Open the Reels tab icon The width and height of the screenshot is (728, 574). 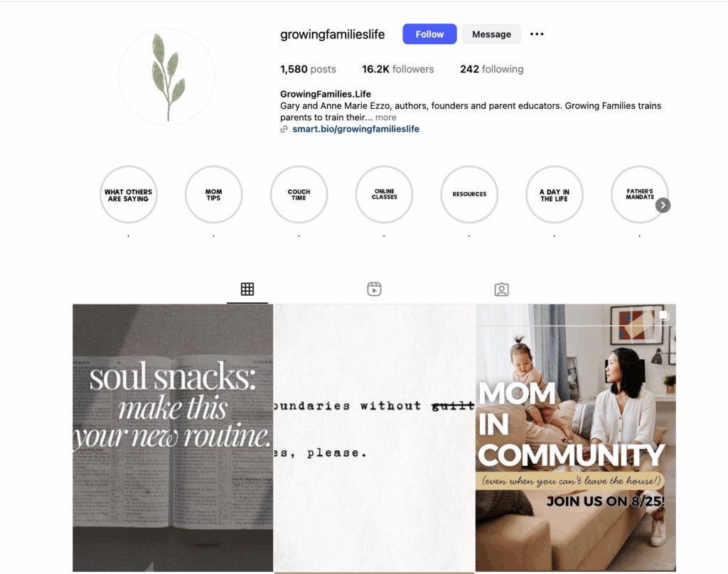tap(374, 289)
